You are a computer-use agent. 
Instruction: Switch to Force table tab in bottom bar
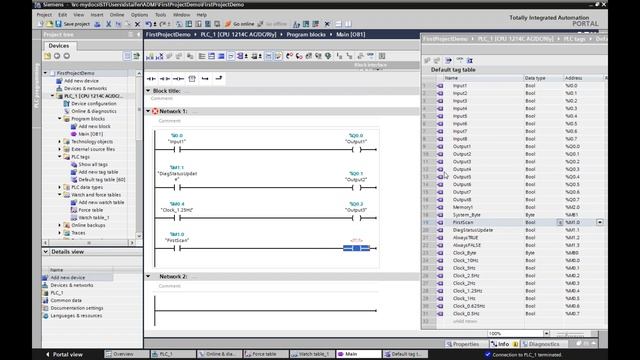(266, 354)
